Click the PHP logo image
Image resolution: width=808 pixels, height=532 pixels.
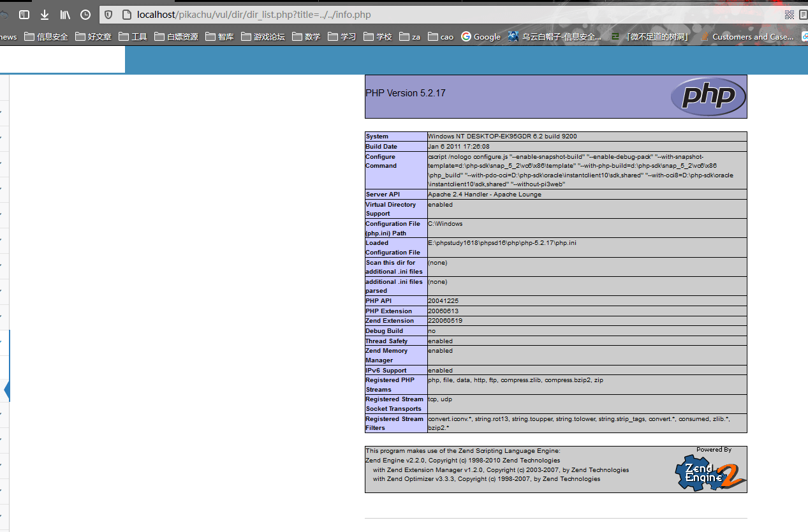708,97
